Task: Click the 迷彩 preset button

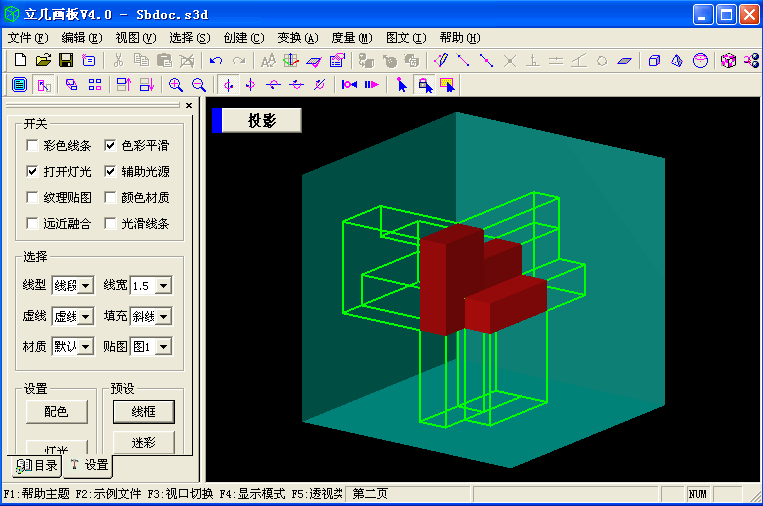Action: point(144,442)
